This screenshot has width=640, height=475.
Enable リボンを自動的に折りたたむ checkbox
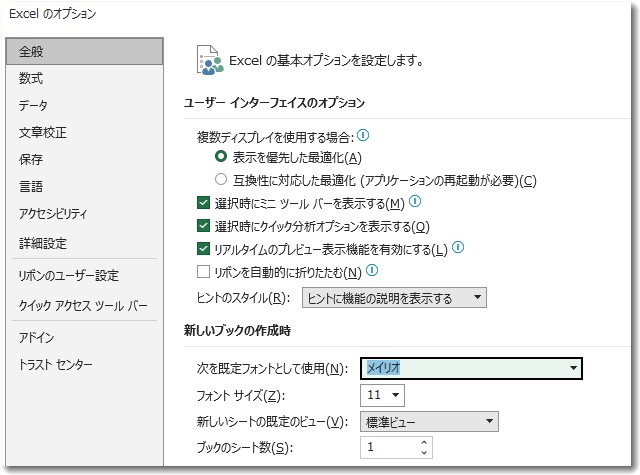tap(203, 271)
